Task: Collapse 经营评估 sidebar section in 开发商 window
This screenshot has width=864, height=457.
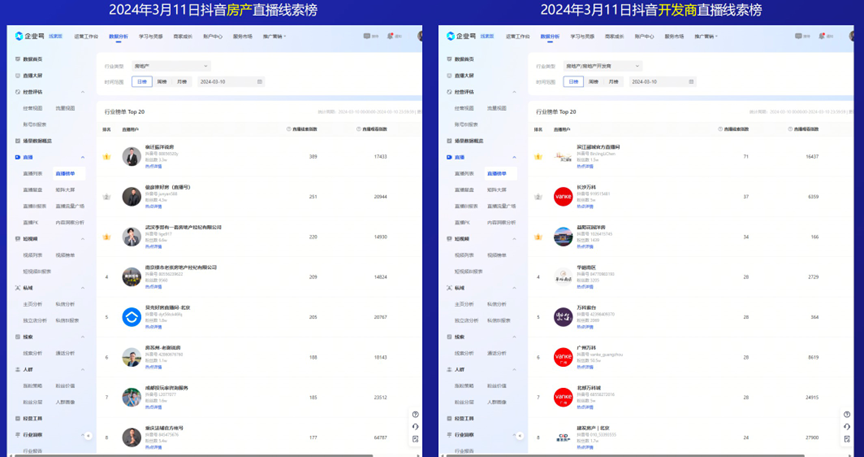Action: tap(514, 92)
